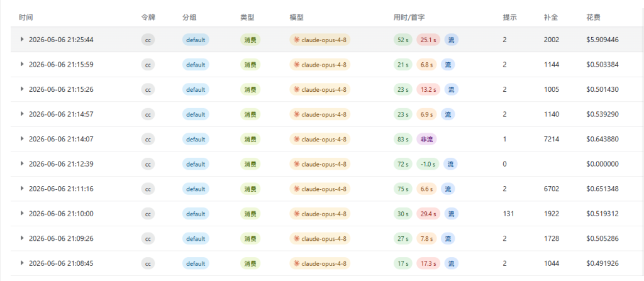Image resolution: width=644 pixels, height=281 pixels.
Task: Click the 6.8 s first-token badge
Action: [x=427, y=65]
